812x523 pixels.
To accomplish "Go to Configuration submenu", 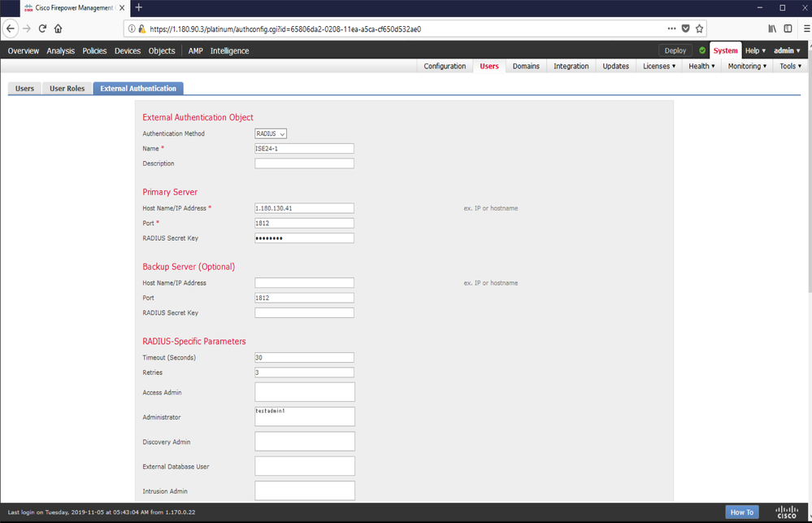I will pyautogui.click(x=445, y=66).
